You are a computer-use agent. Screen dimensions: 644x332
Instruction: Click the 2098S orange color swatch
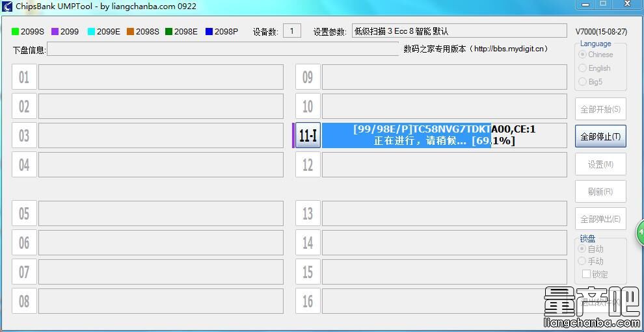click(x=130, y=32)
